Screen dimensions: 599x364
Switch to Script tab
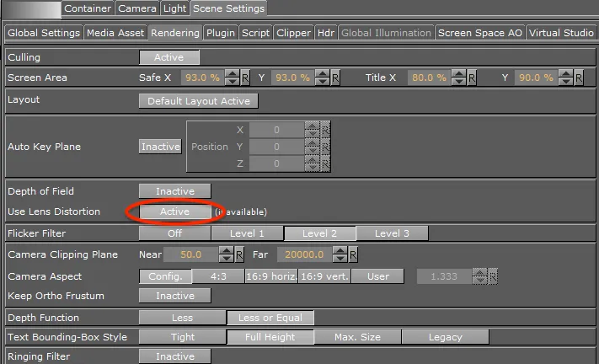(x=255, y=33)
